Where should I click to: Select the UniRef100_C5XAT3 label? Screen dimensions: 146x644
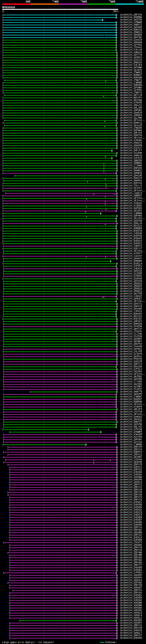point(131,542)
